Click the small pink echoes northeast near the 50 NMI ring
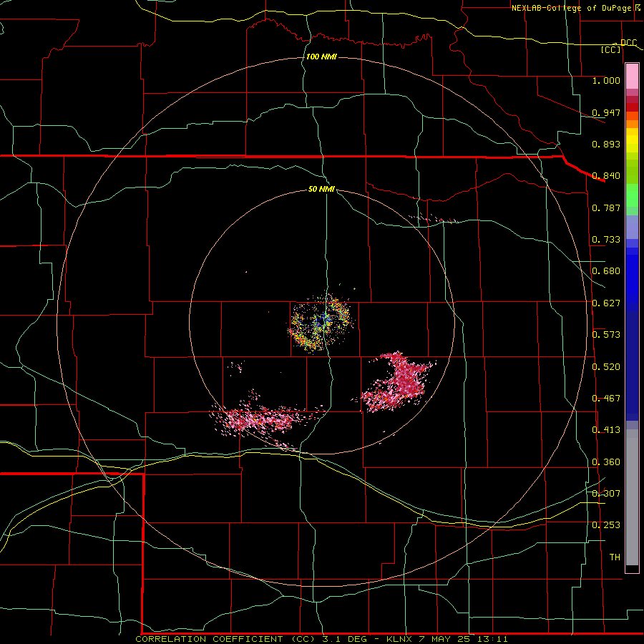 click(434, 219)
